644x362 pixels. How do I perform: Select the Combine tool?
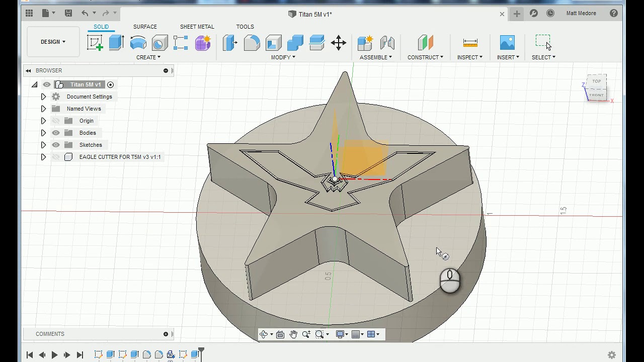tap(295, 43)
